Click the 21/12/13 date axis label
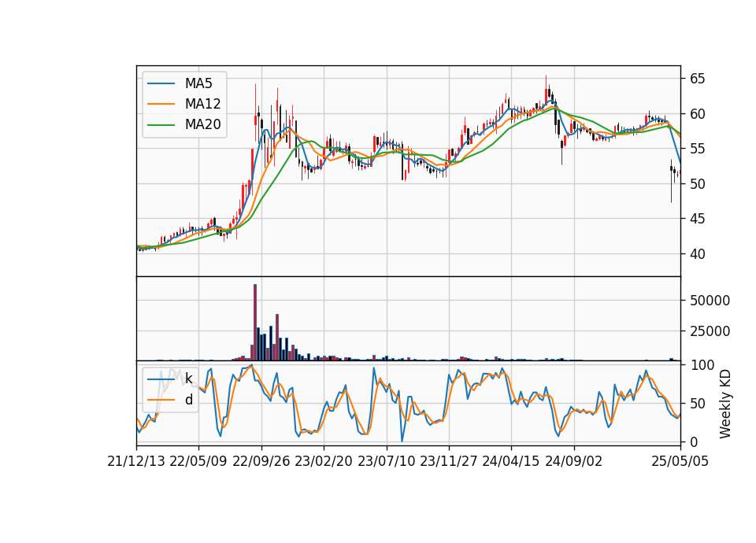Image resolution: width=756 pixels, height=543 pixels. click(x=136, y=461)
